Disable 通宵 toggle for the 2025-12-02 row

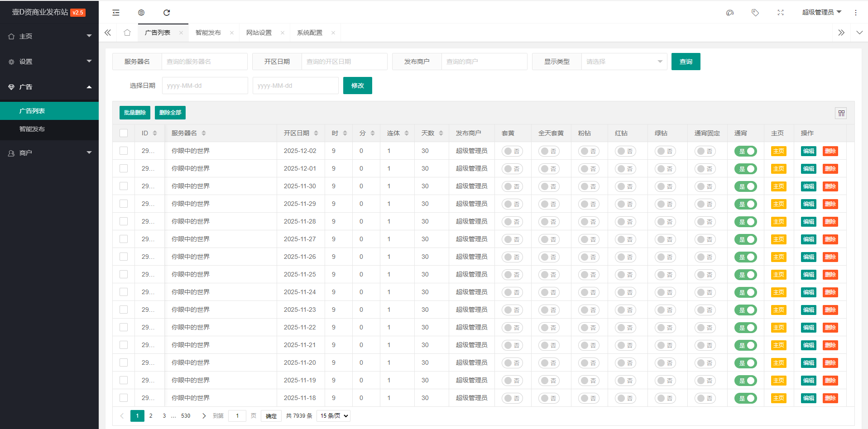(745, 151)
